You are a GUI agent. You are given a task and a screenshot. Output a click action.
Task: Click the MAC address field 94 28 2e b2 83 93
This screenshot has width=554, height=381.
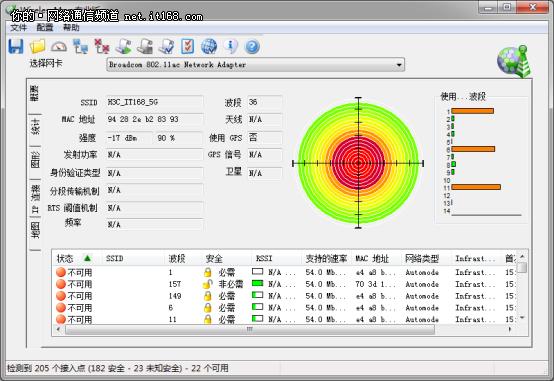[154, 119]
